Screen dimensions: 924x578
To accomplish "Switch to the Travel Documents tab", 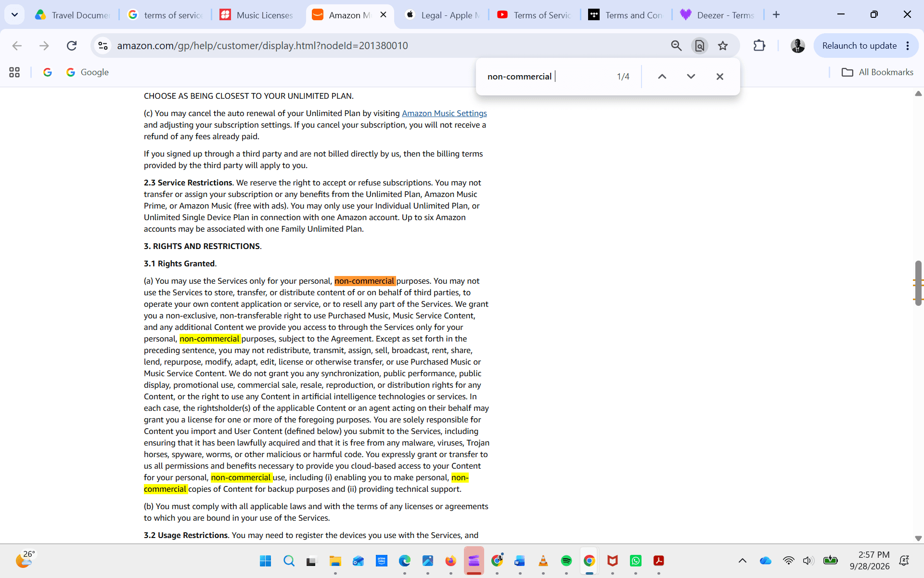I will 72,15.
